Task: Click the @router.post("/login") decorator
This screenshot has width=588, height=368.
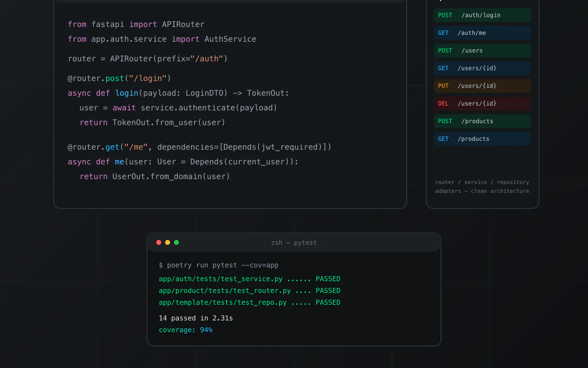Action: coord(120,79)
